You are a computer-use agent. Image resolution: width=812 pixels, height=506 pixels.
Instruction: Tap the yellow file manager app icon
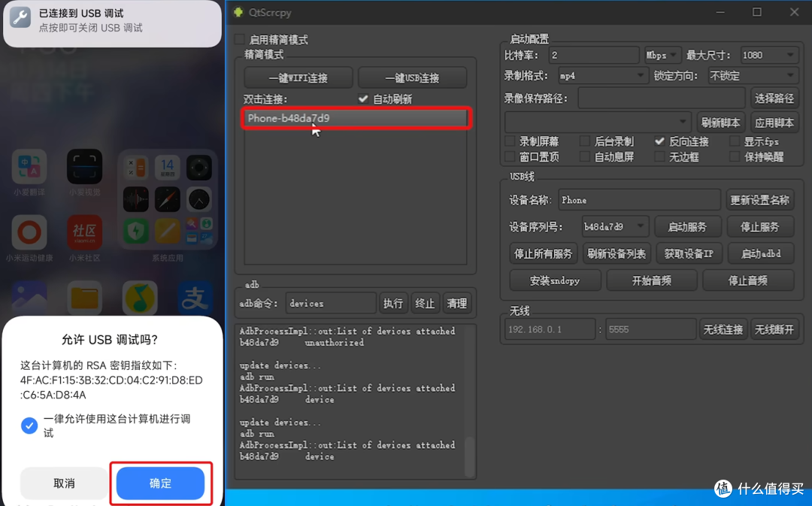[x=84, y=298]
